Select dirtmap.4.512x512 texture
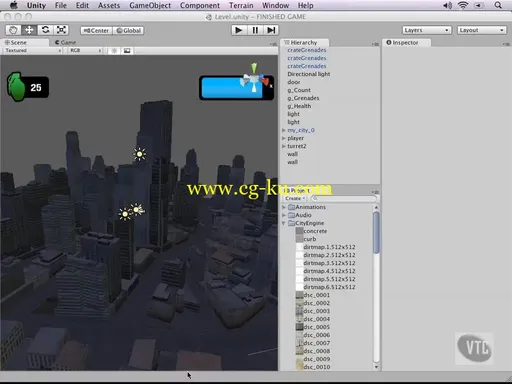Viewport: 512px width, 384px height. click(329, 271)
